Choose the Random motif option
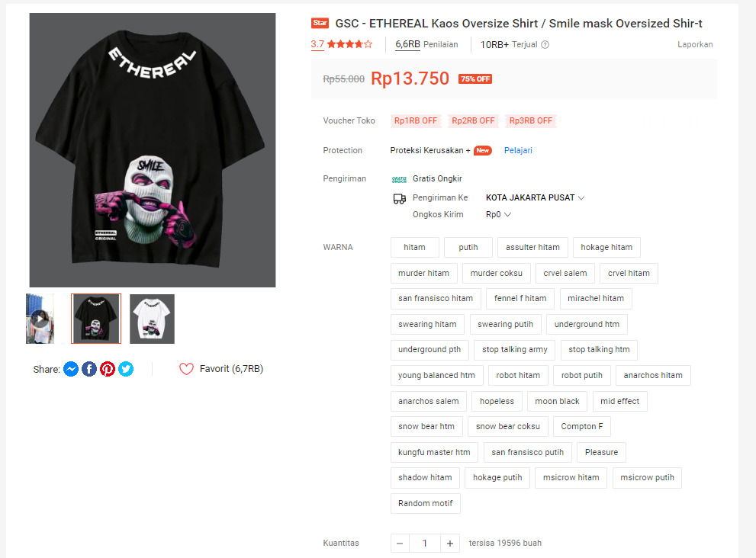Viewport: 756px width, 558px height. pos(425,504)
